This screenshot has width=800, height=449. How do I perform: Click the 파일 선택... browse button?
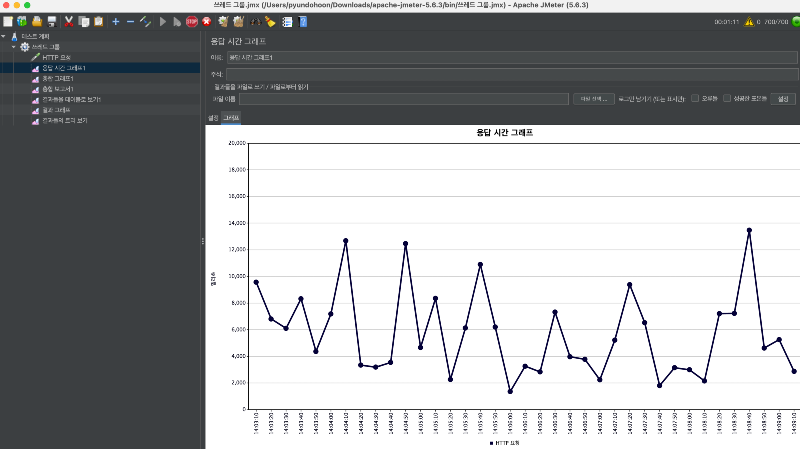click(593, 98)
